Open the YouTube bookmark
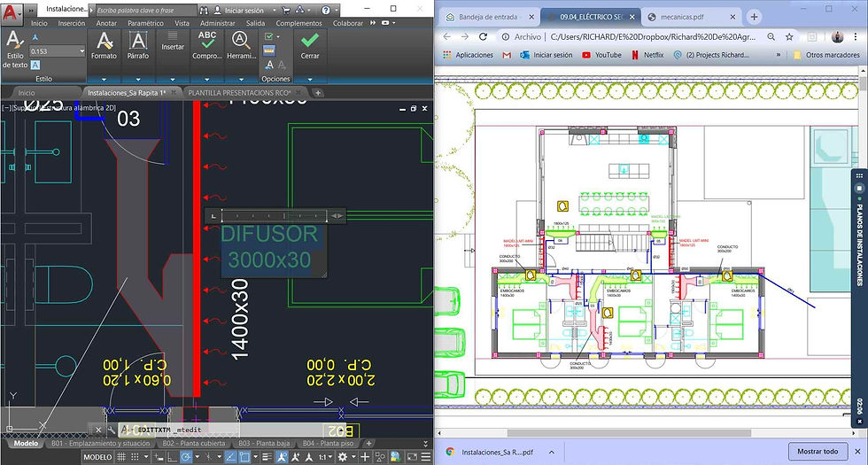This screenshot has width=868, height=465. (601, 55)
